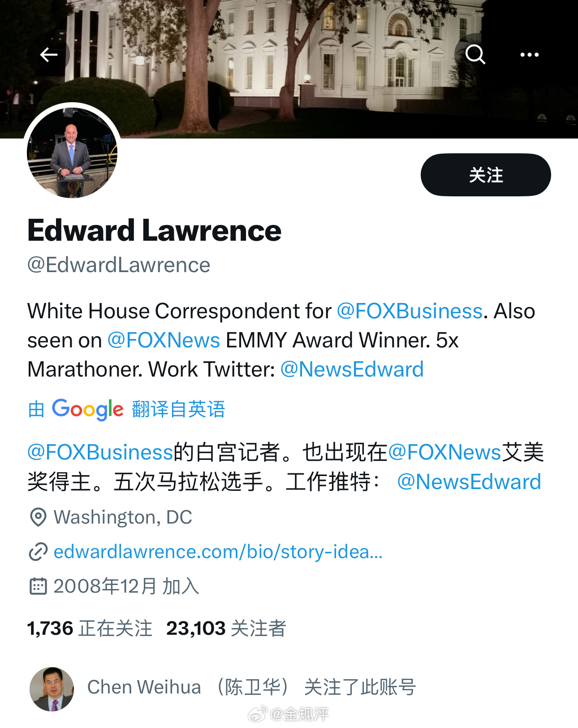Open the @FOXNews mention in English bio
This screenshot has width=578, height=728.
164,340
